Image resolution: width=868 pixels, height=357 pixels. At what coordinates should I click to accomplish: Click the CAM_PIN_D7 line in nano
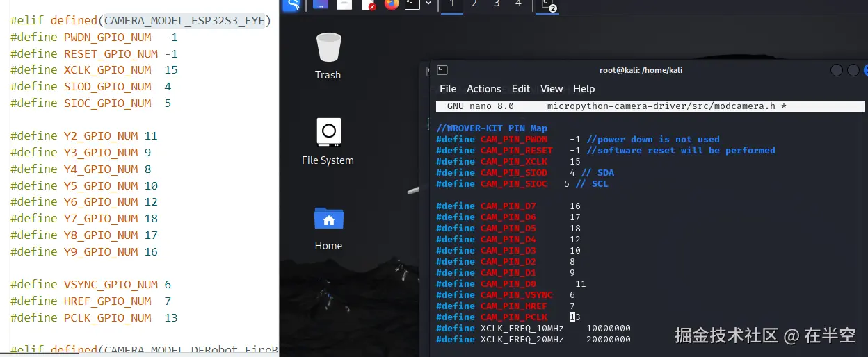pyautogui.click(x=508, y=206)
